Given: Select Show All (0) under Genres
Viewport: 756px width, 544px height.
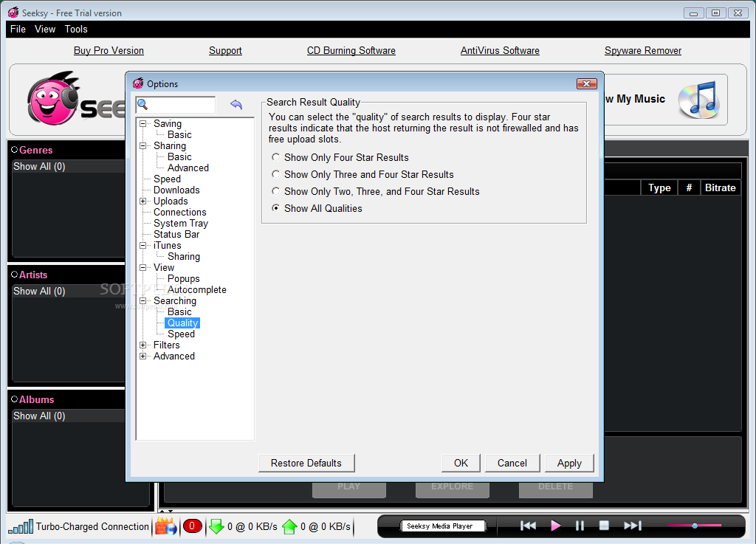Looking at the screenshot, I should pyautogui.click(x=68, y=167).
